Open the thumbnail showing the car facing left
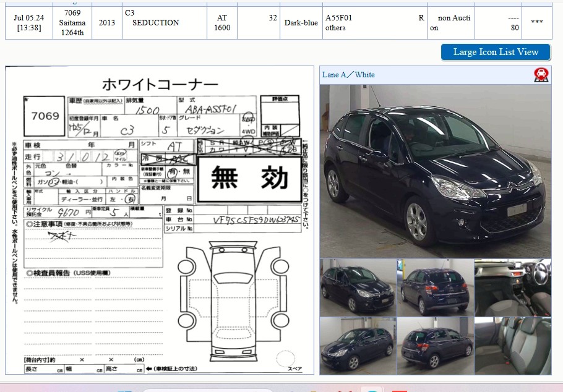This screenshot has height=392, width=563. [358, 346]
